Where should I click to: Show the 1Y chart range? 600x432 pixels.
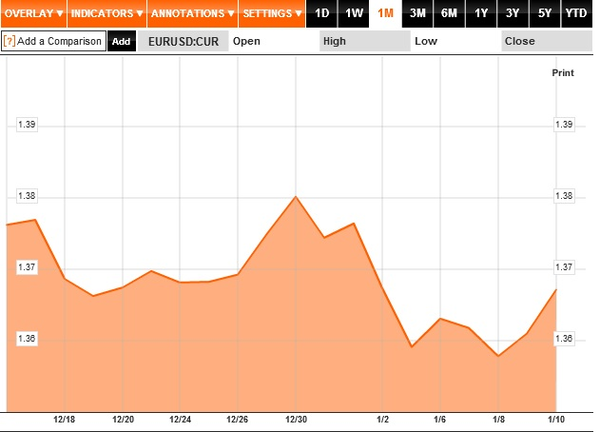[481, 13]
